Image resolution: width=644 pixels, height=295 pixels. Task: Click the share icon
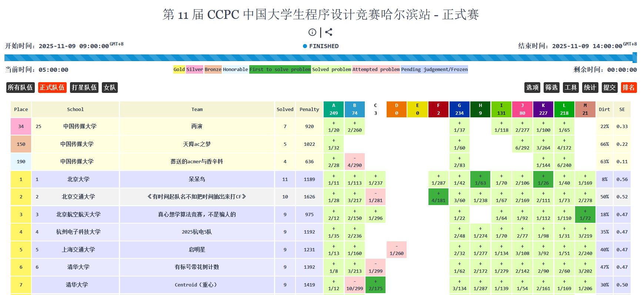[328, 32]
